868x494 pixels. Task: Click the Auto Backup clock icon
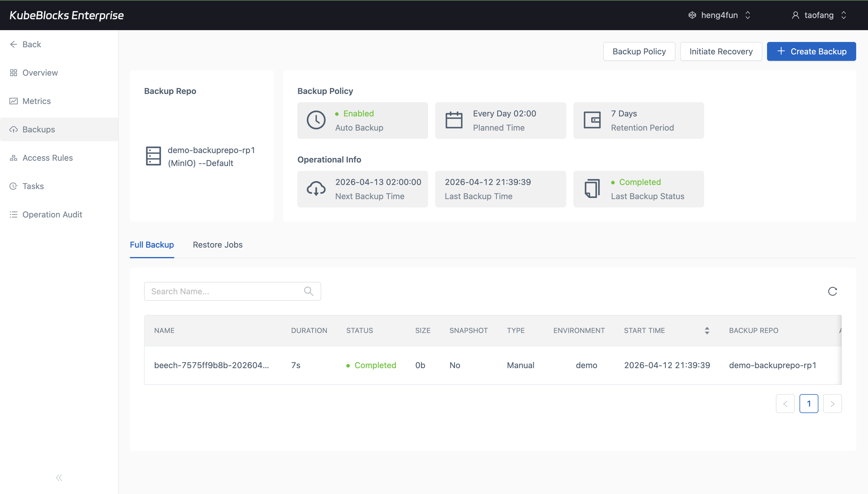coord(316,120)
